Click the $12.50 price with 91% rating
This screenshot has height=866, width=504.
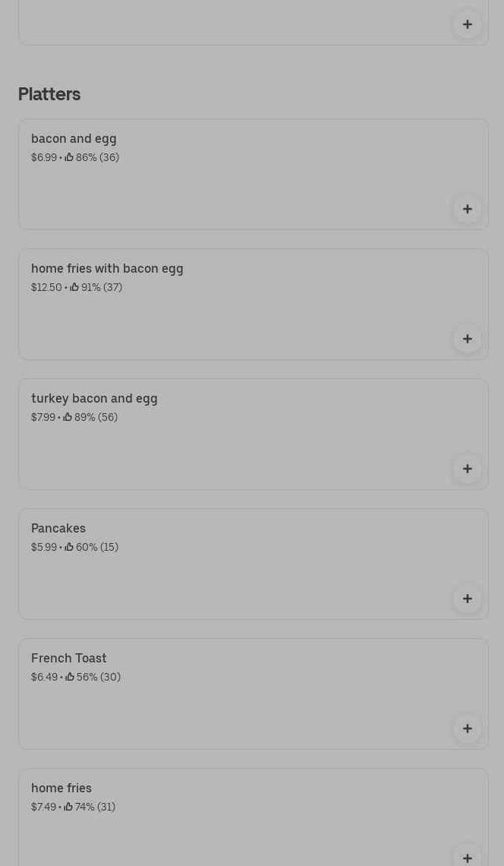pyautogui.click(x=46, y=288)
